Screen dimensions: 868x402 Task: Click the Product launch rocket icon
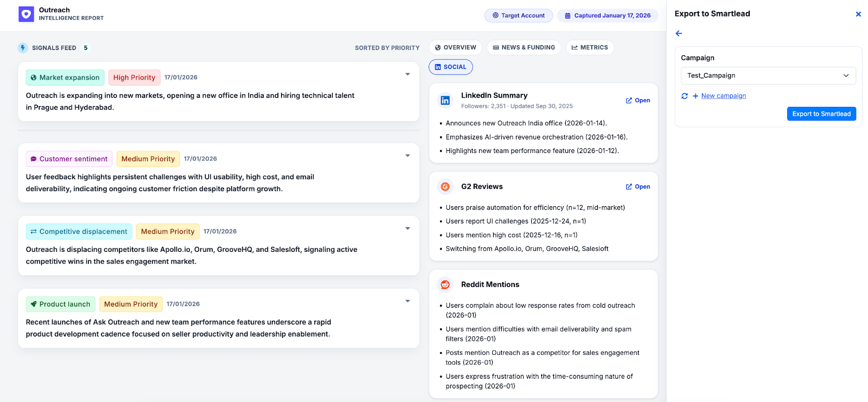[x=34, y=304]
